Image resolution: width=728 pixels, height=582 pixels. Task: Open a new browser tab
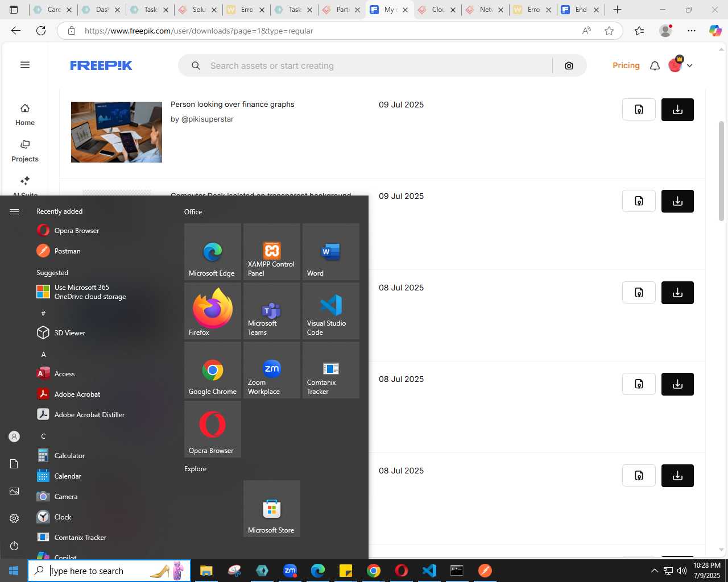(x=617, y=10)
